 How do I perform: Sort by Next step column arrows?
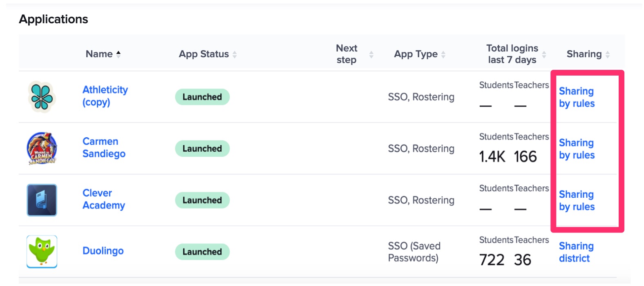coord(371,54)
